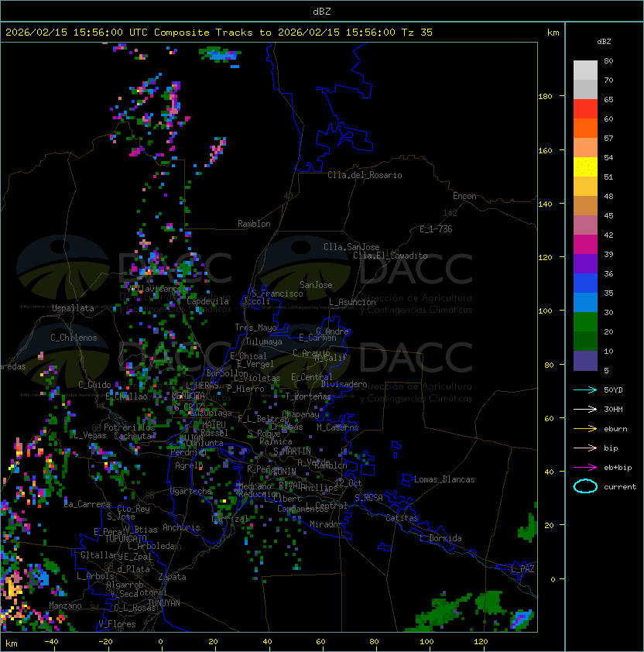Pick the blue 35-36 dBZ swatch

coord(585,283)
